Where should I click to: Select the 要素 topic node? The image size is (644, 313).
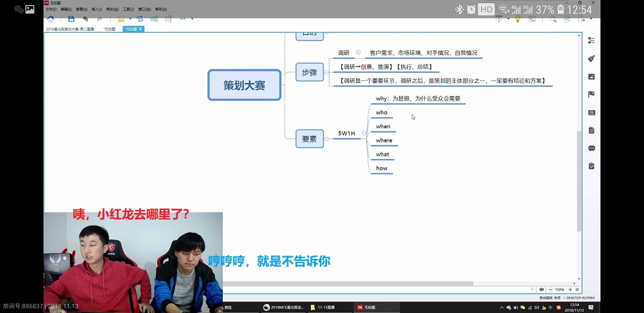point(310,139)
